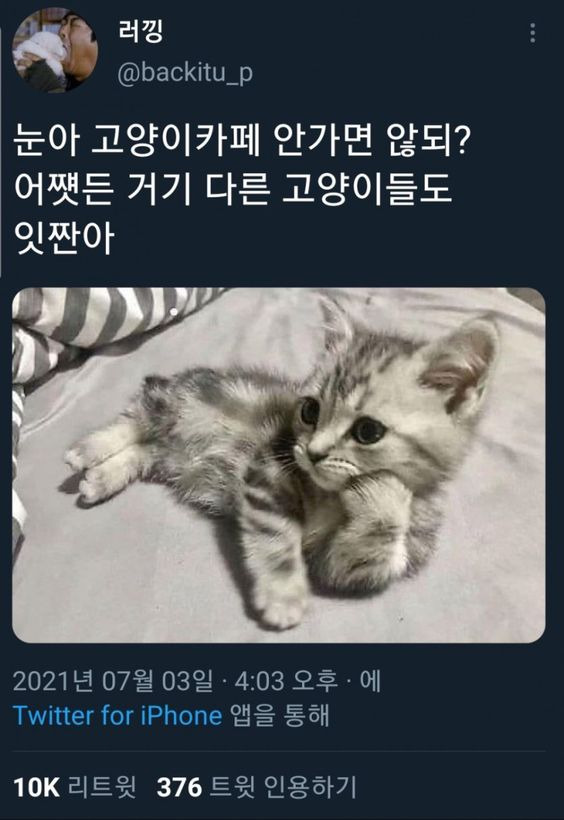Screen dimensions: 564x820
Task: Tap the 러낑 profile avatar picture
Action: point(55,50)
